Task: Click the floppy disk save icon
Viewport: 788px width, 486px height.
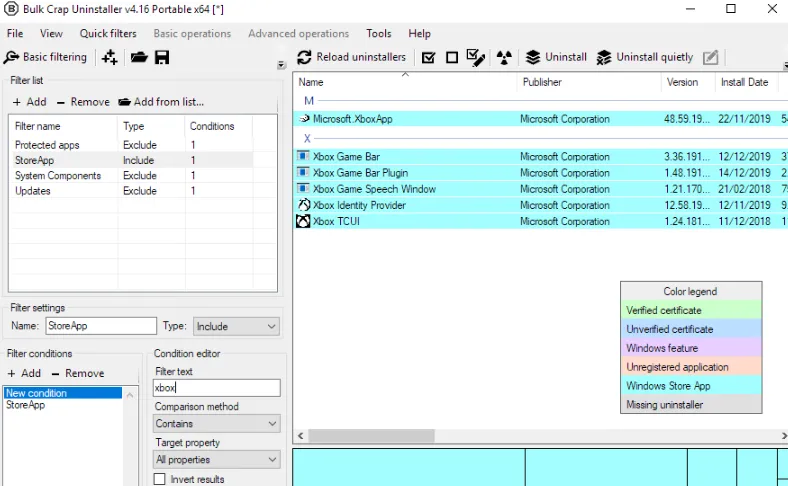Action: [x=162, y=57]
